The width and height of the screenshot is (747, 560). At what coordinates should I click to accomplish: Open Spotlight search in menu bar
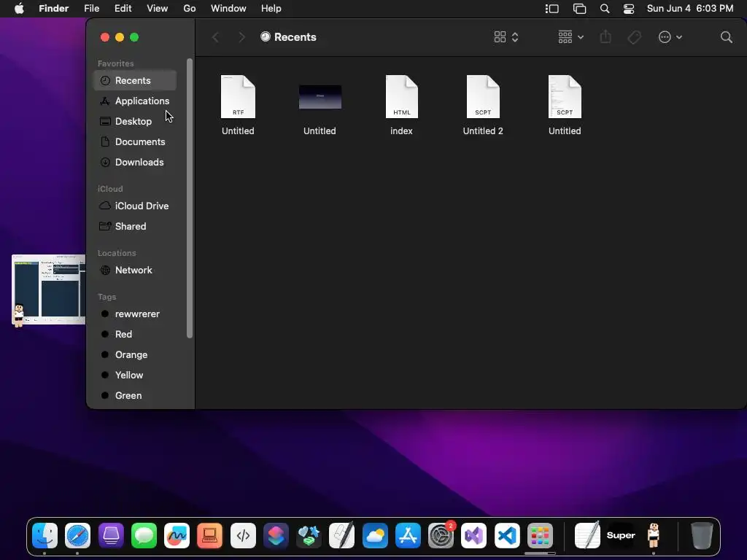605,9
